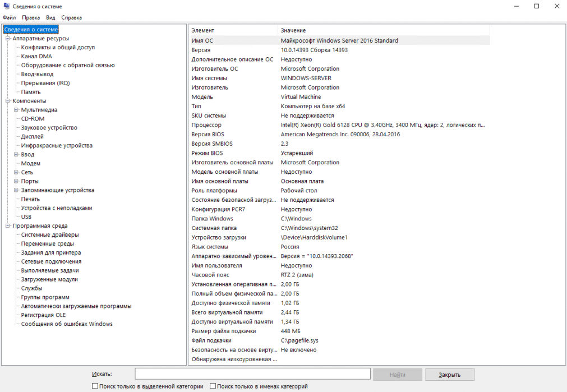
Task: Select 'Модем' tree item
Action: point(31,163)
